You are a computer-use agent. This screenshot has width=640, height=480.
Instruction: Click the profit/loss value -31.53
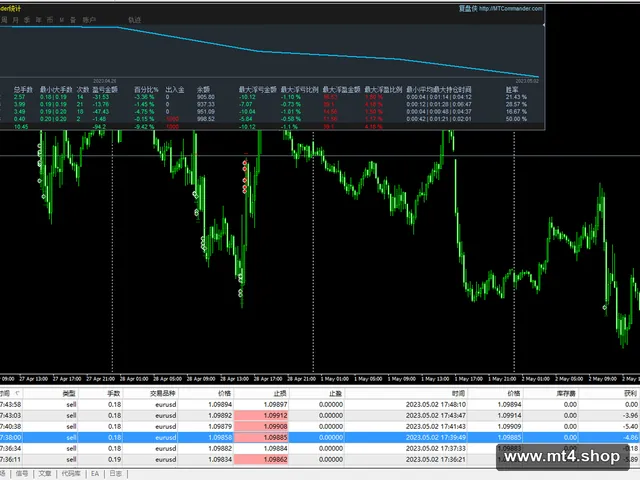pos(101,97)
